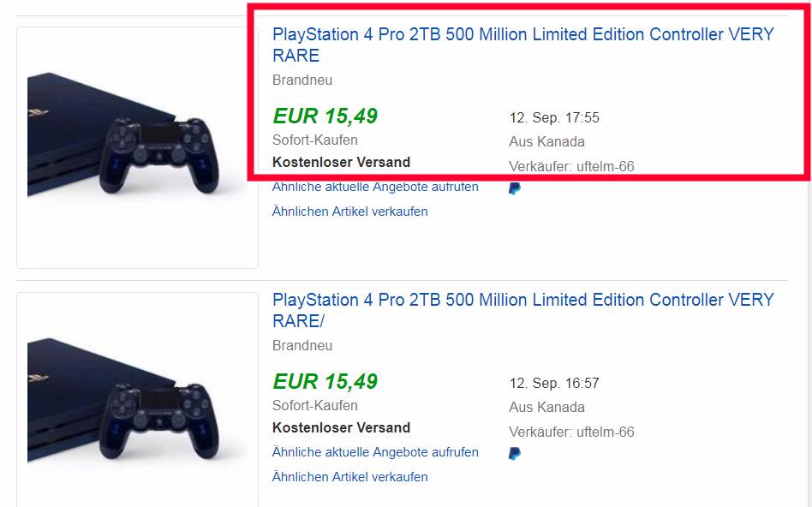The image size is (812, 507).
Task: Click the date "12. Sep. 16:57"
Action: pos(554,384)
